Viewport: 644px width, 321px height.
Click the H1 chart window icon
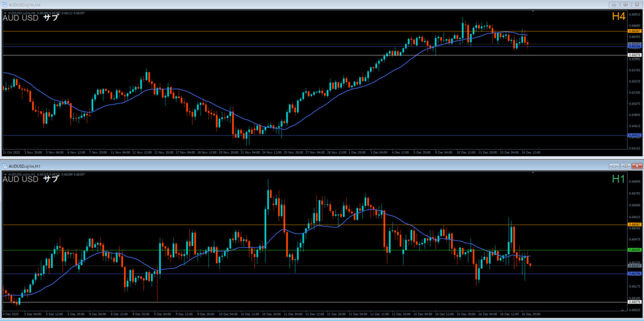tap(5, 166)
